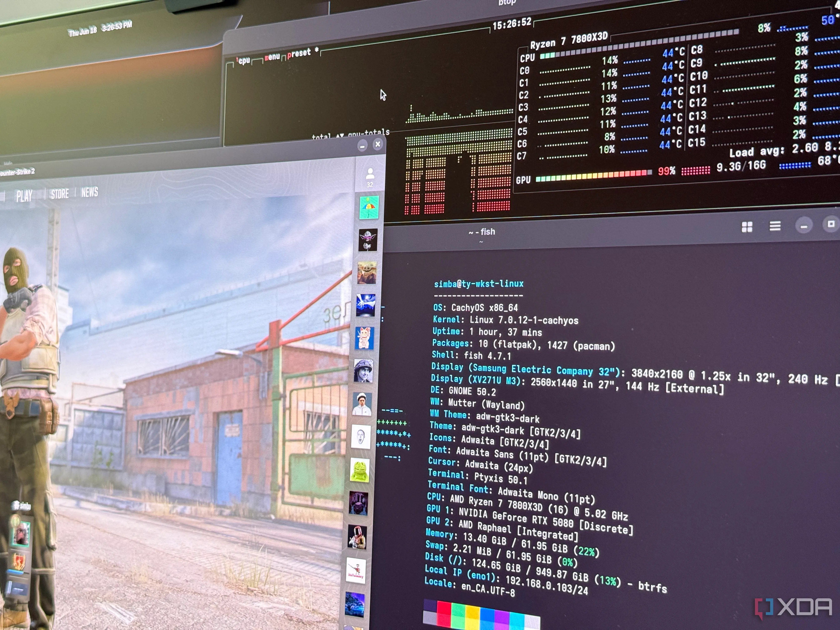Viewport: 840px width, 630px height.
Task: Select the rainbow umbrella friend avatar
Action: 369,207
